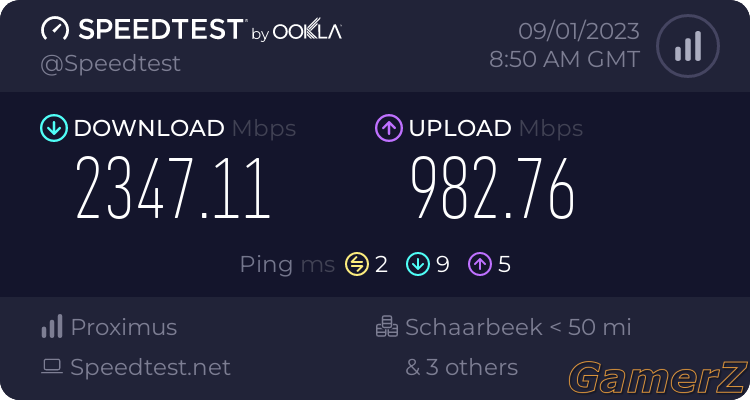This screenshot has height=400, width=750.
Task: Click the '& 3 others' servers text
Action: click(462, 367)
